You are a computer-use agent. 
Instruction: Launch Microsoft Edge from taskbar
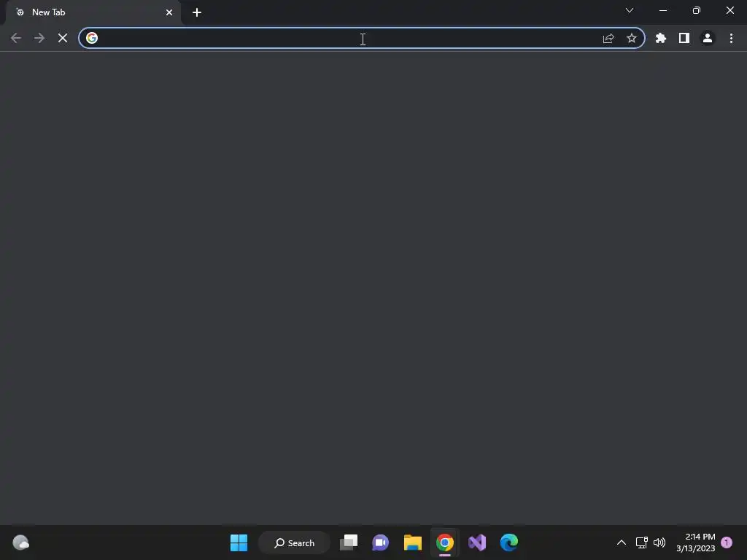508,542
